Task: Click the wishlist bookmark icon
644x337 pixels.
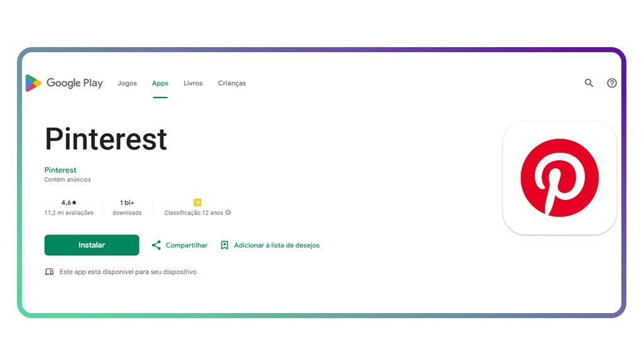Action: (225, 245)
